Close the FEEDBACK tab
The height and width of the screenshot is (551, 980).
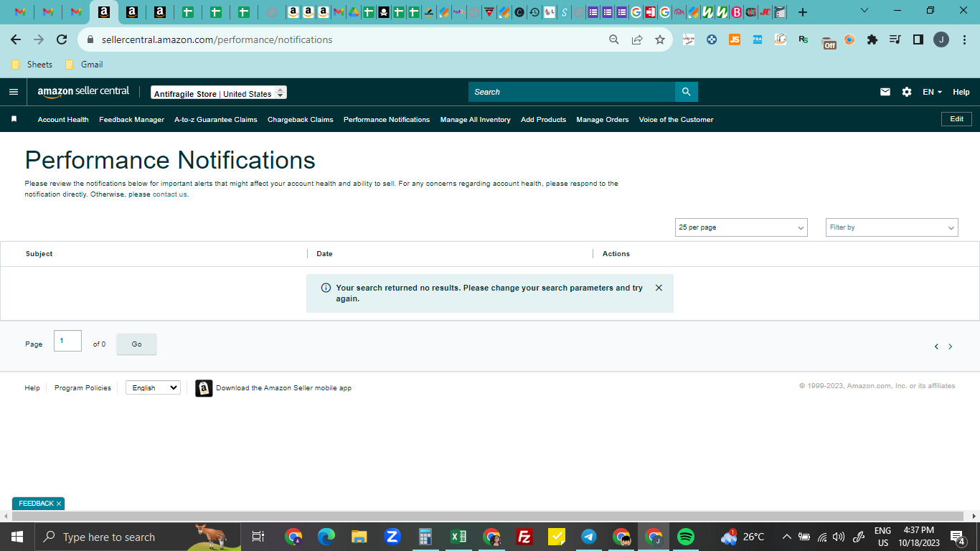(x=59, y=504)
